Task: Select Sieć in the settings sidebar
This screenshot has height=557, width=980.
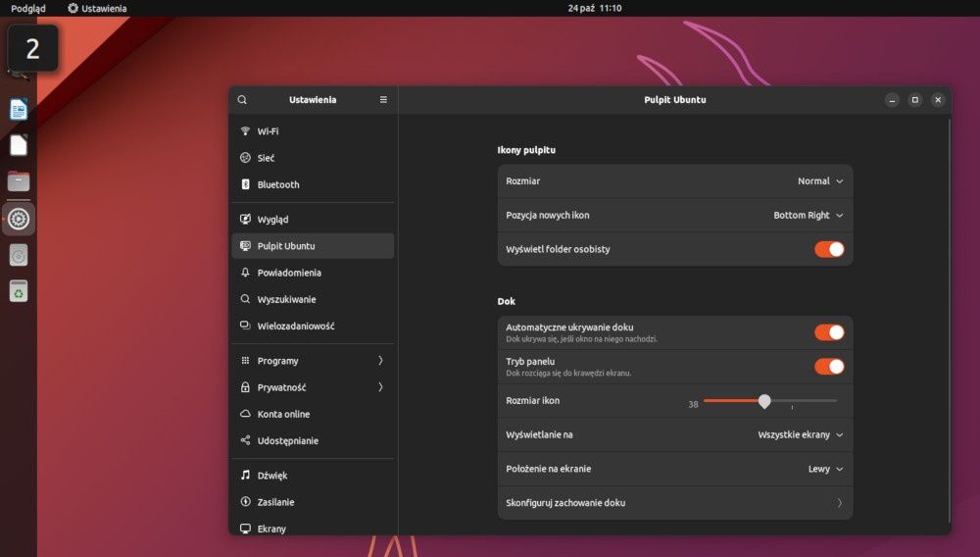Action: [x=314, y=158]
